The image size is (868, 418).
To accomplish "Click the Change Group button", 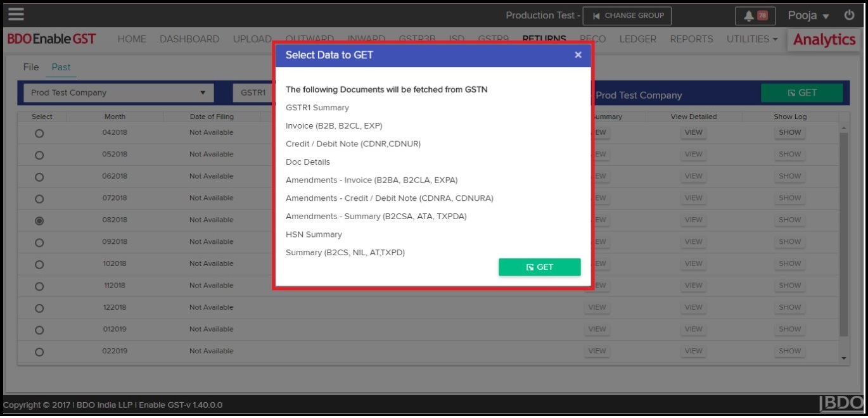I will click(627, 16).
